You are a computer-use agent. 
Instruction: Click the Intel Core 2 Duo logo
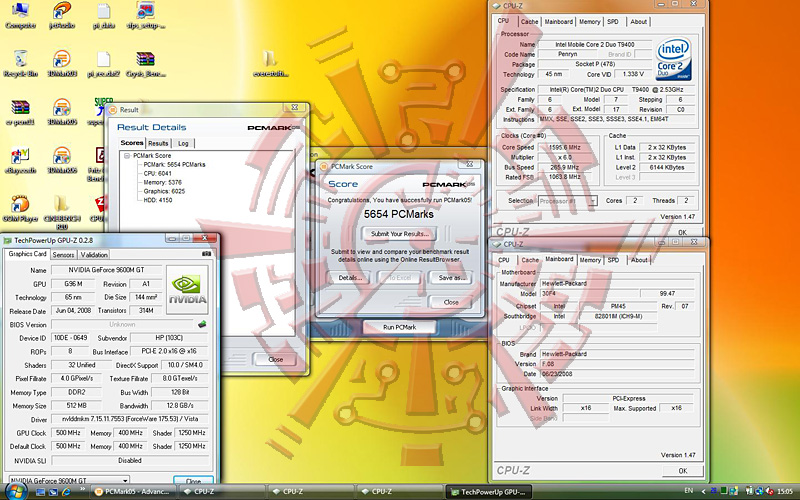point(674,59)
